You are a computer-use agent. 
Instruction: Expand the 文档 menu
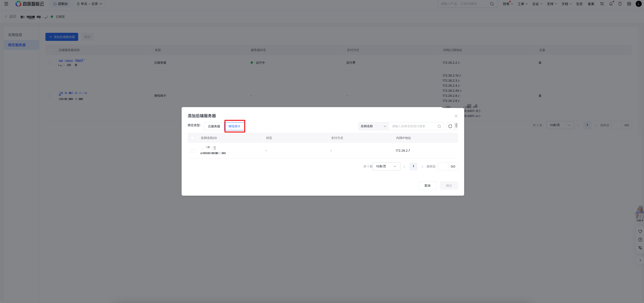coord(567,4)
